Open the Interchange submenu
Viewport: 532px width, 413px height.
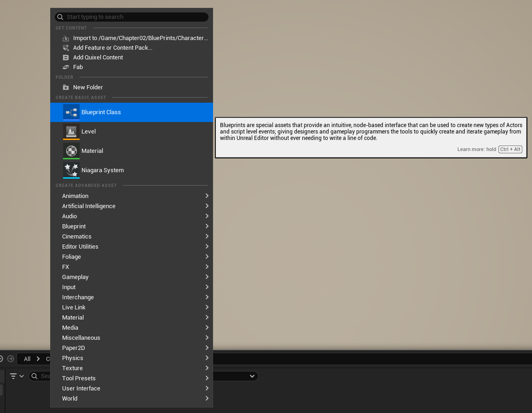click(131, 297)
